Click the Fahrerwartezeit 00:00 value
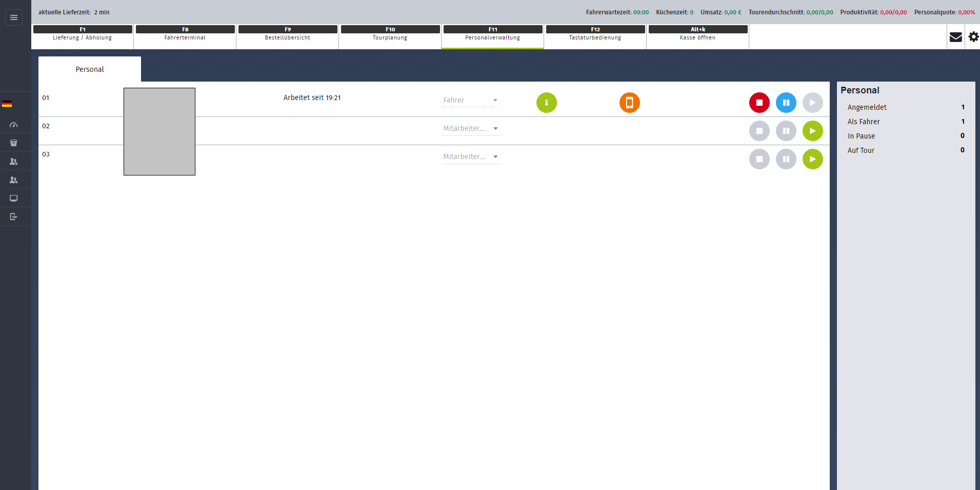 point(641,12)
